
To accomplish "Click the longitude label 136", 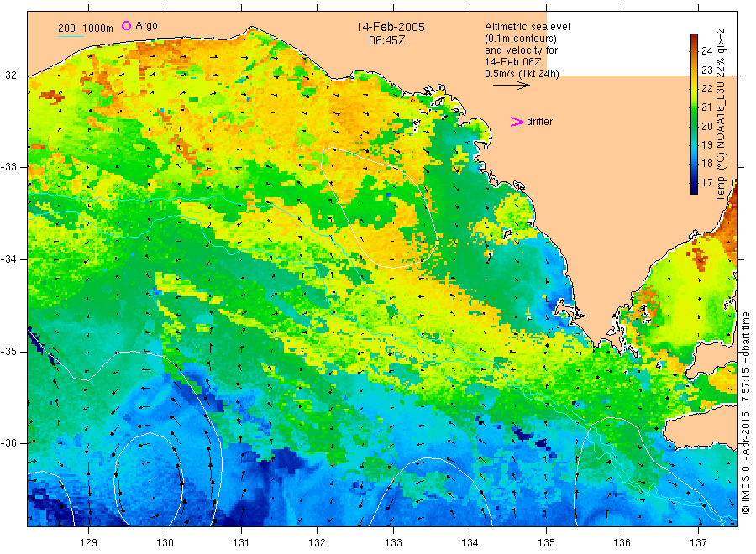I will coord(622,543).
